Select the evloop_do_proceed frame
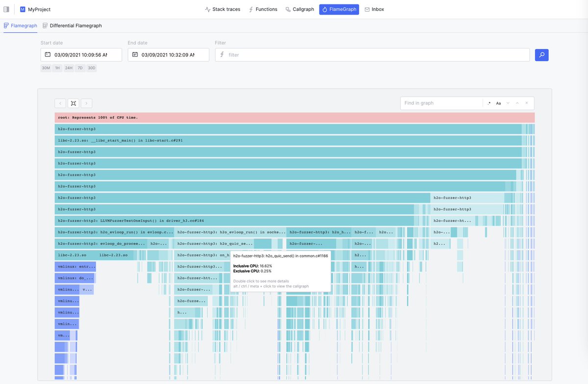Screen dimensions: 588x384 (x=100, y=243)
